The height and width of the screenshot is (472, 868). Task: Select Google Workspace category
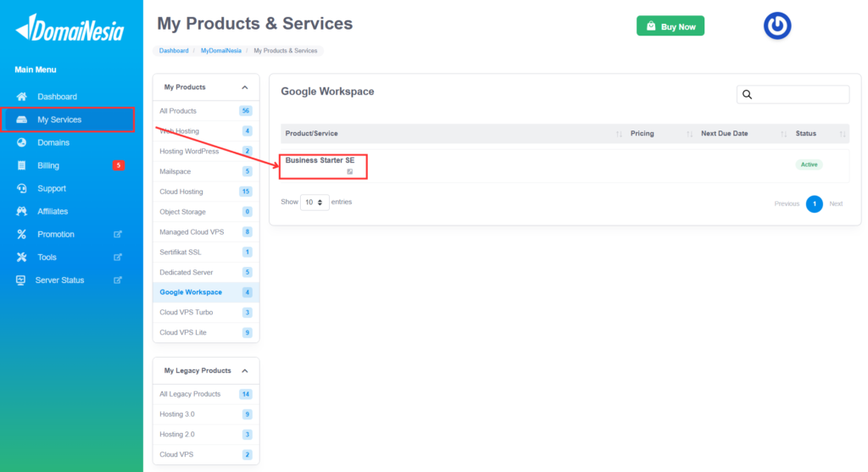(x=206, y=292)
